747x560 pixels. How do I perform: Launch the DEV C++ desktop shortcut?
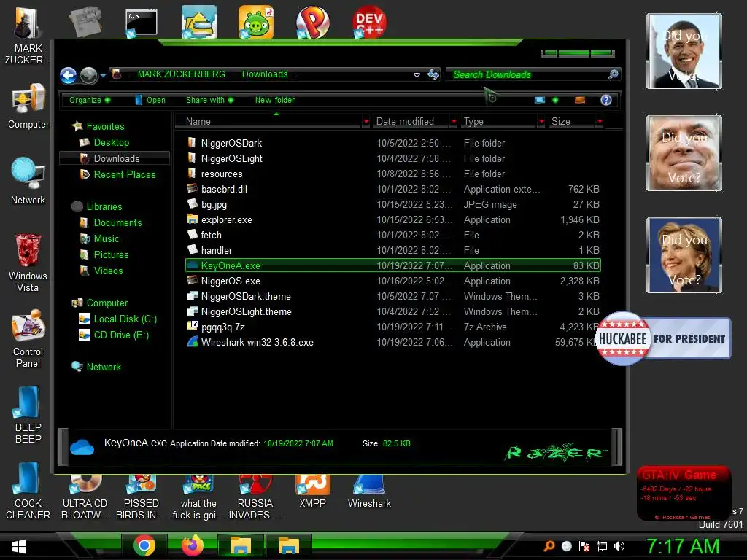369,22
